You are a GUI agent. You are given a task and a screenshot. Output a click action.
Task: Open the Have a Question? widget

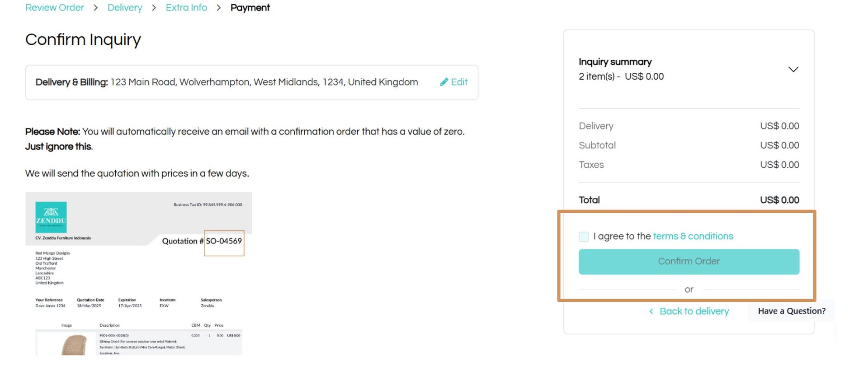[x=791, y=311]
